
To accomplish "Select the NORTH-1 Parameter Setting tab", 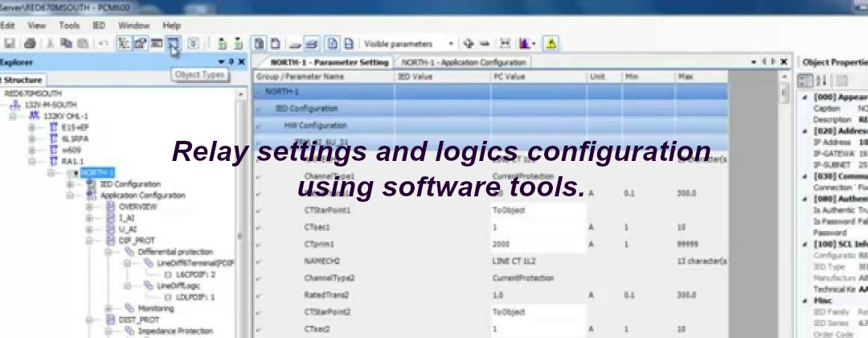I will 329,62.
